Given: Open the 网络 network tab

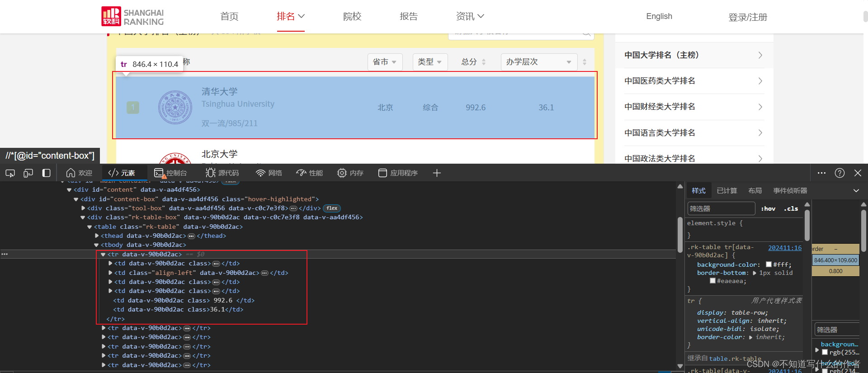Looking at the screenshot, I should pos(269,173).
